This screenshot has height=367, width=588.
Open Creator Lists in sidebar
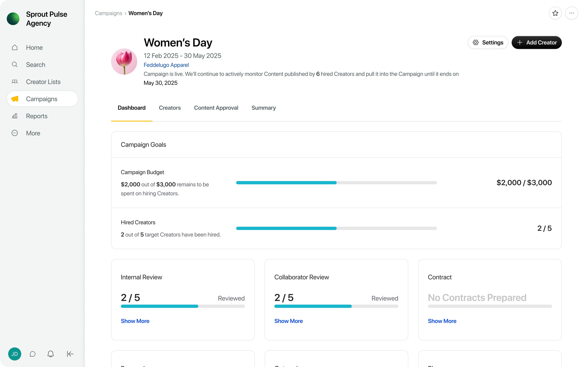pos(43,82)
